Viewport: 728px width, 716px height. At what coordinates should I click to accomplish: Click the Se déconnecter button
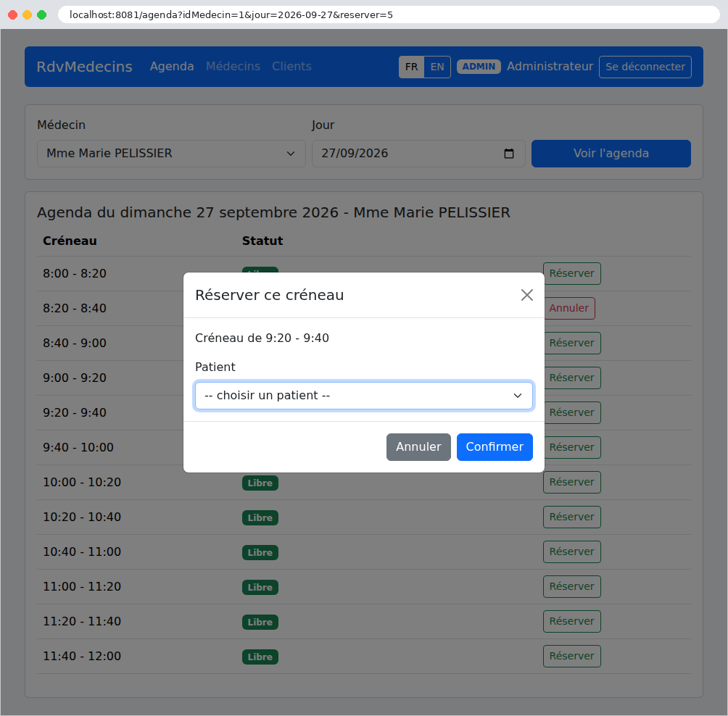coord(645,67)
